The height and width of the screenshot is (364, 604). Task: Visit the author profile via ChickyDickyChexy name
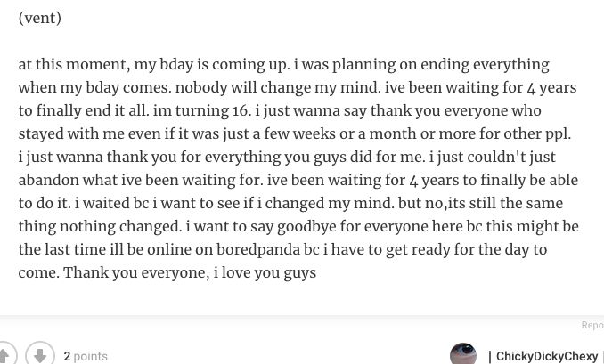[546, 356]
